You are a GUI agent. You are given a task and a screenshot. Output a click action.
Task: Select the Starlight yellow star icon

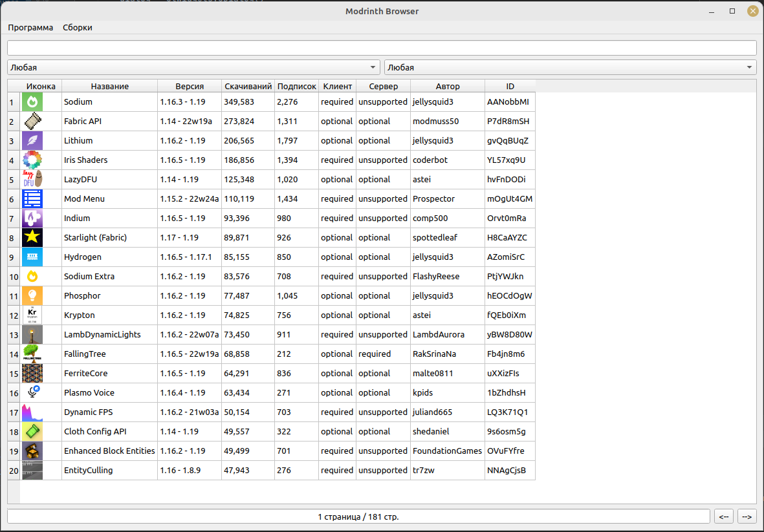32,238
